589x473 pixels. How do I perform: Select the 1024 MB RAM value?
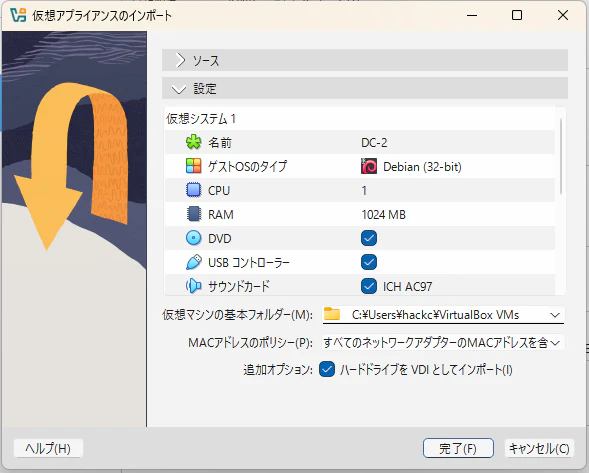(384, 215)
